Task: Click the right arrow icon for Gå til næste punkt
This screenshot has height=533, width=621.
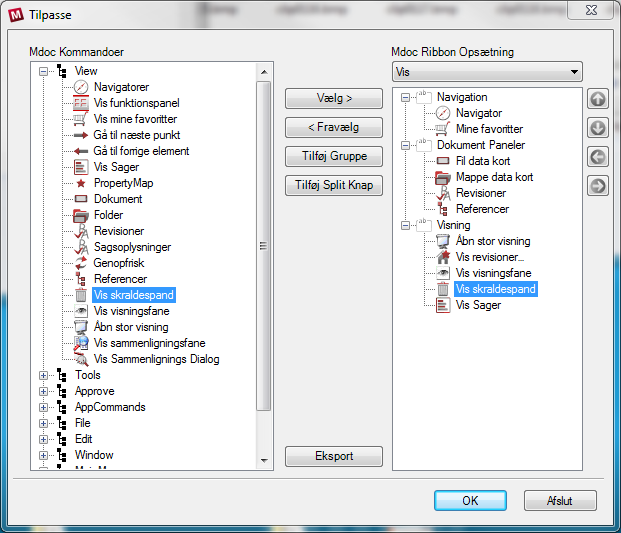Action: pos(81,135)
